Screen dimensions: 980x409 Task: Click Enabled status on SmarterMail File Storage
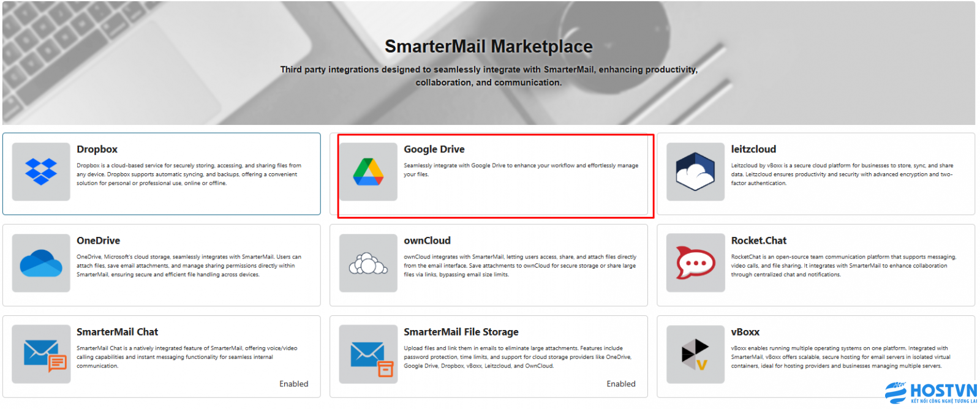(x=620, y=384)
